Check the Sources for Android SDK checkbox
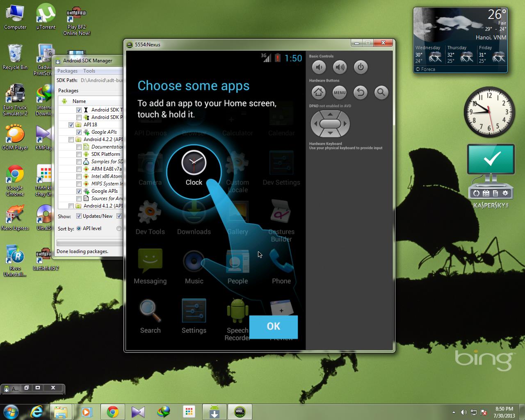 pyautogui.click(x=79, y=199)
